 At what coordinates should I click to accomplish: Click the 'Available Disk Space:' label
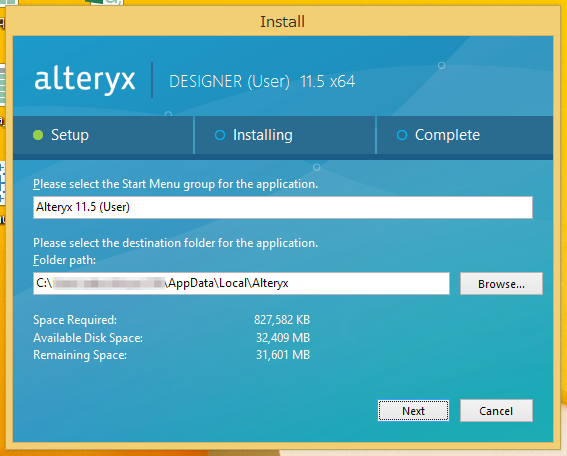88,338
